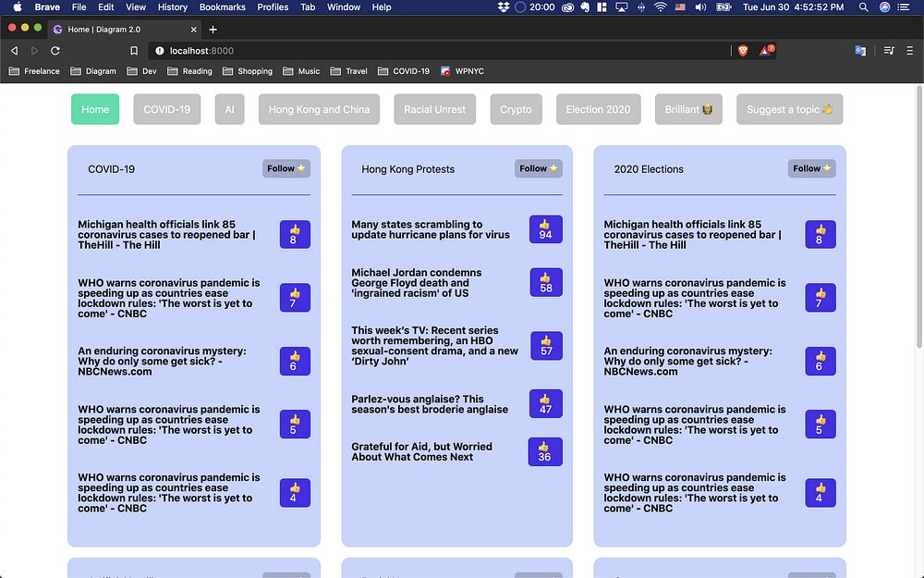The height and width of the screenshot is (578, 924).
Task: Select the Crypto topic tab
Action: click(x=516, y=109)
